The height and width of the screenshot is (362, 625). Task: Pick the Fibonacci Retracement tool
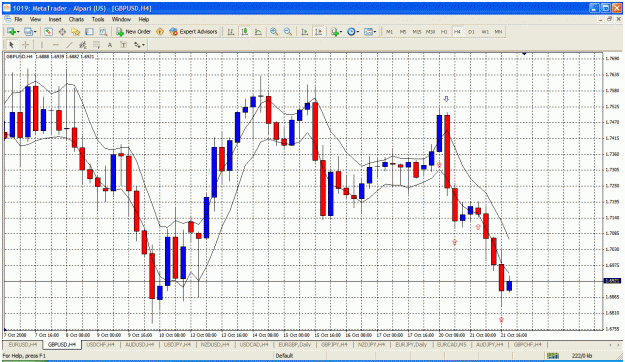coord(96,45)
